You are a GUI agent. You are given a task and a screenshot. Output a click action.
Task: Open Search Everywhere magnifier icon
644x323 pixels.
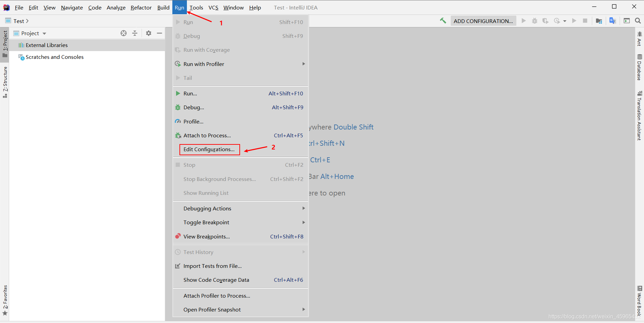638,21
